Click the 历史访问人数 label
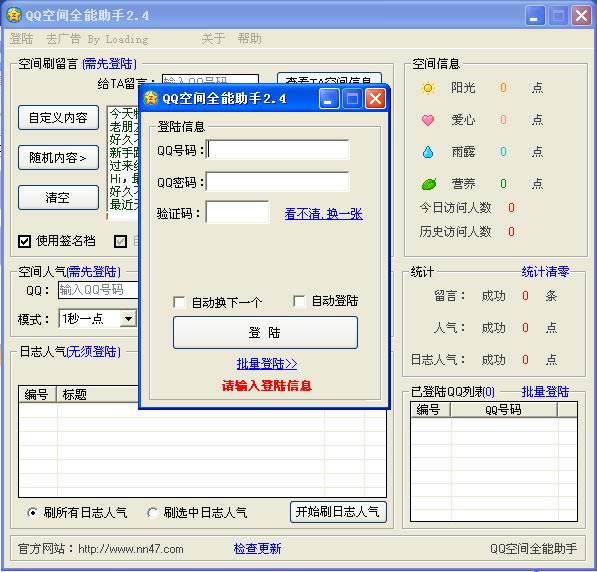This screenshot has width=597, height=572. [455, 231]
